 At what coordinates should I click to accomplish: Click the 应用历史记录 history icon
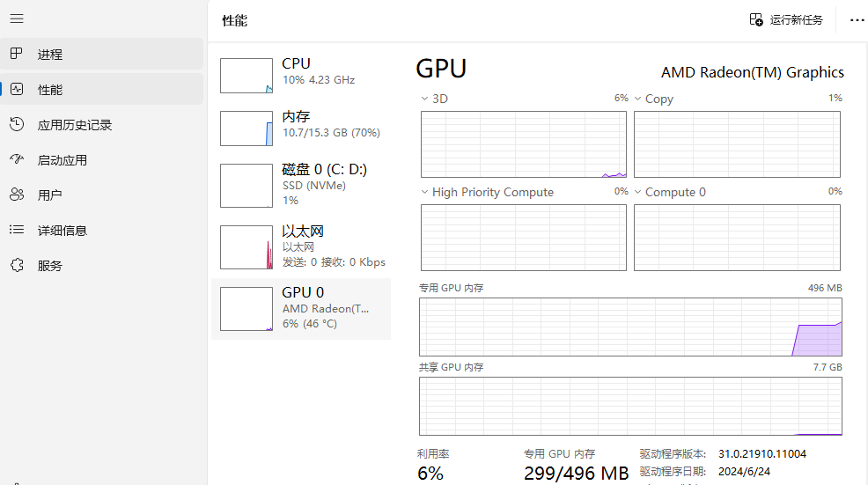[x=17, y=124]
